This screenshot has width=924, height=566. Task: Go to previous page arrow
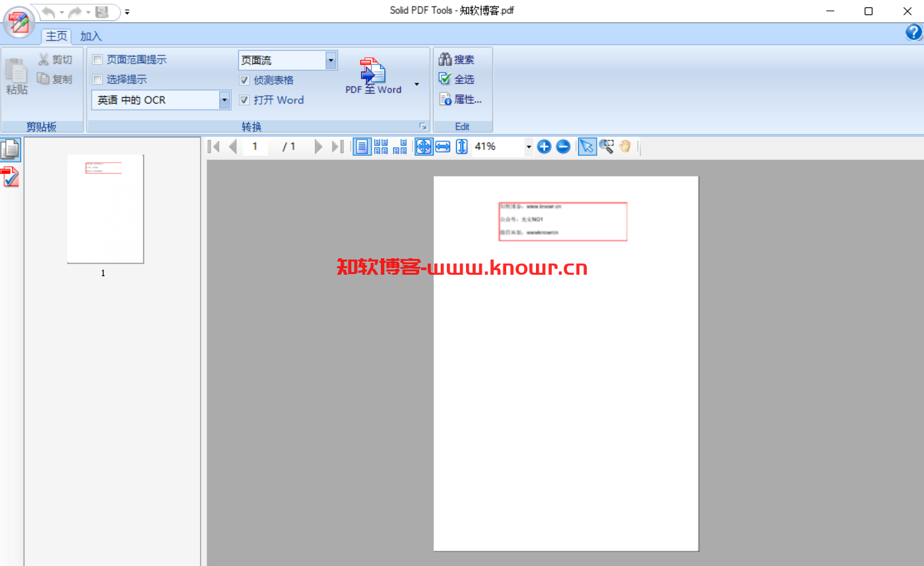point(232,147)
